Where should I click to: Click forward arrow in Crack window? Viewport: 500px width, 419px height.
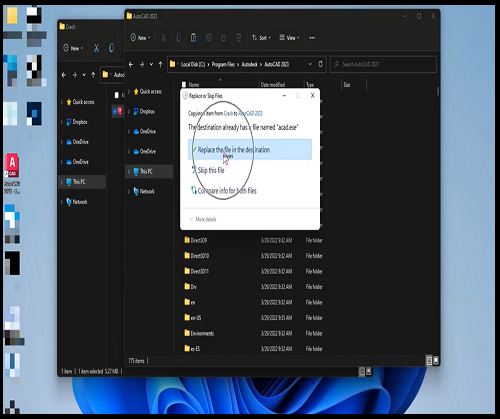[75, 75]
